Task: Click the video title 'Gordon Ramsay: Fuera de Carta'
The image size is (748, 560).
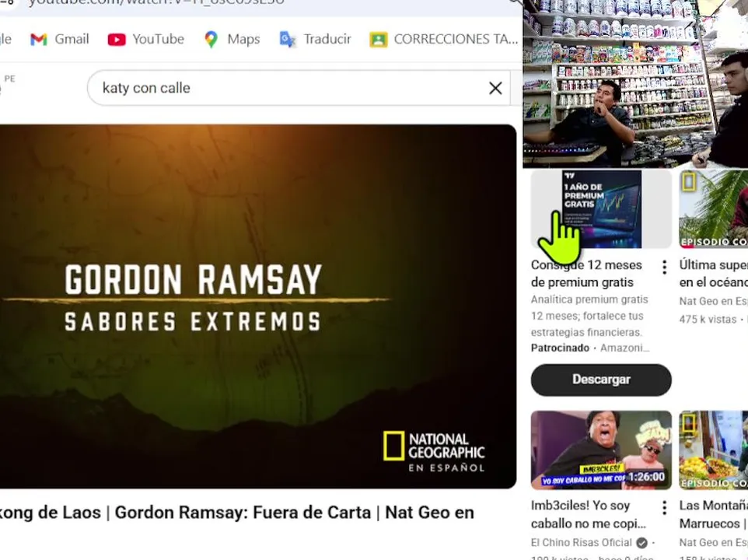Action: (x=237, y=513)
